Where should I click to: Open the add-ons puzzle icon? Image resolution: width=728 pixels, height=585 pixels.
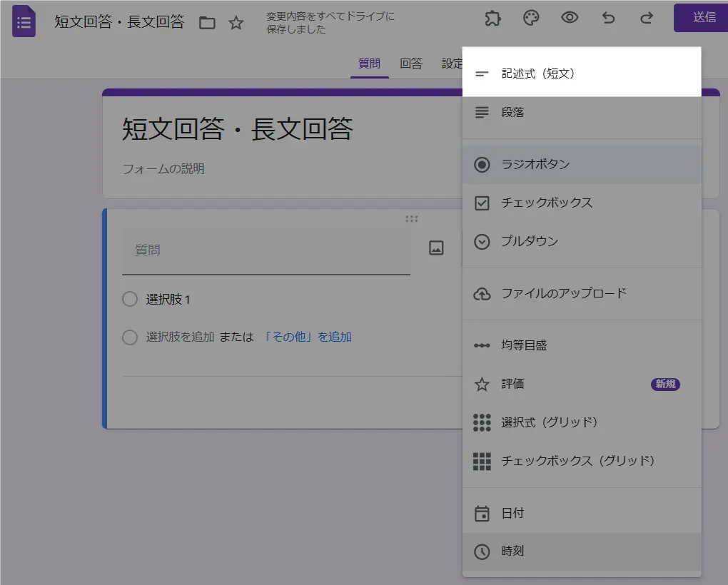tap(492, 19)
